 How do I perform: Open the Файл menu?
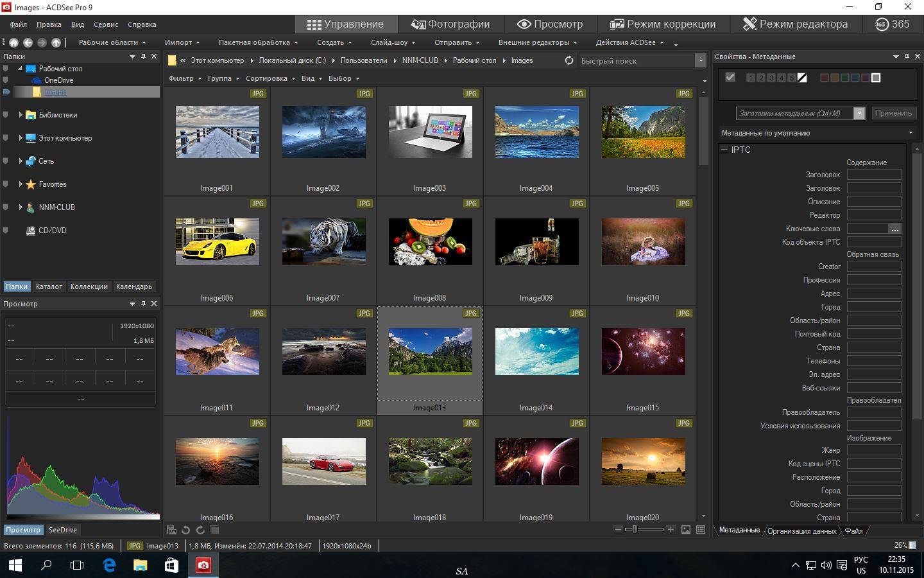click(x=19, y=24)
